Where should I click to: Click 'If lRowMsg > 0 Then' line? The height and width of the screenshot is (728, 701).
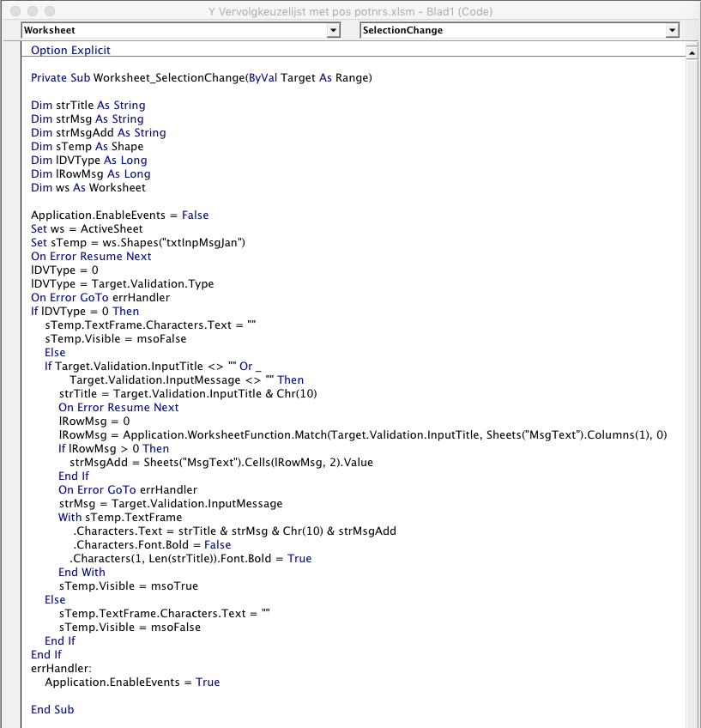pos(113,448)
